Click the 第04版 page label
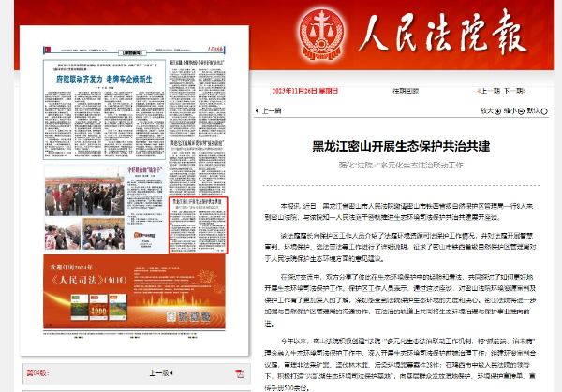Viewport: 562px width, 392px height. [37, 373]
